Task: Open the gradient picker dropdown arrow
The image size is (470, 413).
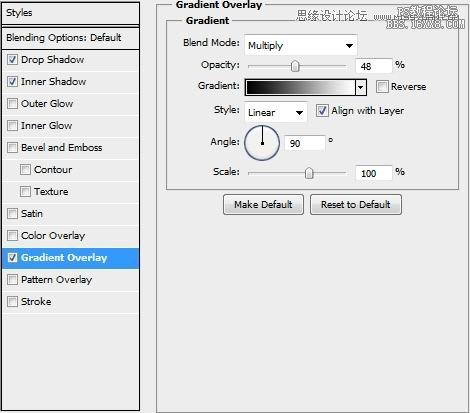Action: click(361, 87)
